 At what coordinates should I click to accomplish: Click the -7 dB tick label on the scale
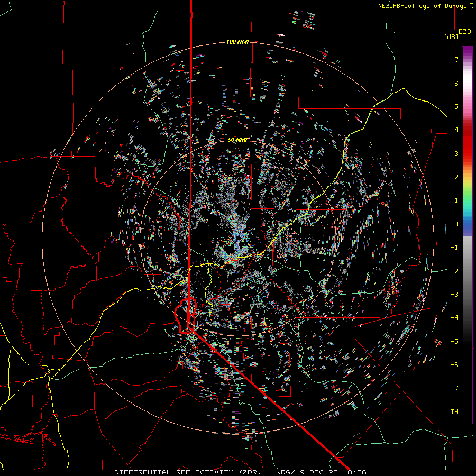pyautogui.click(x=454, y=388)
